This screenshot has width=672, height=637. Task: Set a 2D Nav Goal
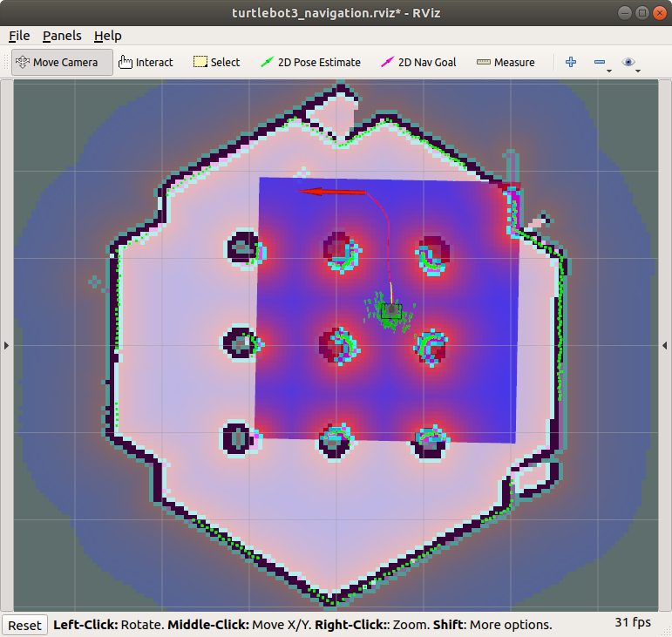(x=418, y=62)
